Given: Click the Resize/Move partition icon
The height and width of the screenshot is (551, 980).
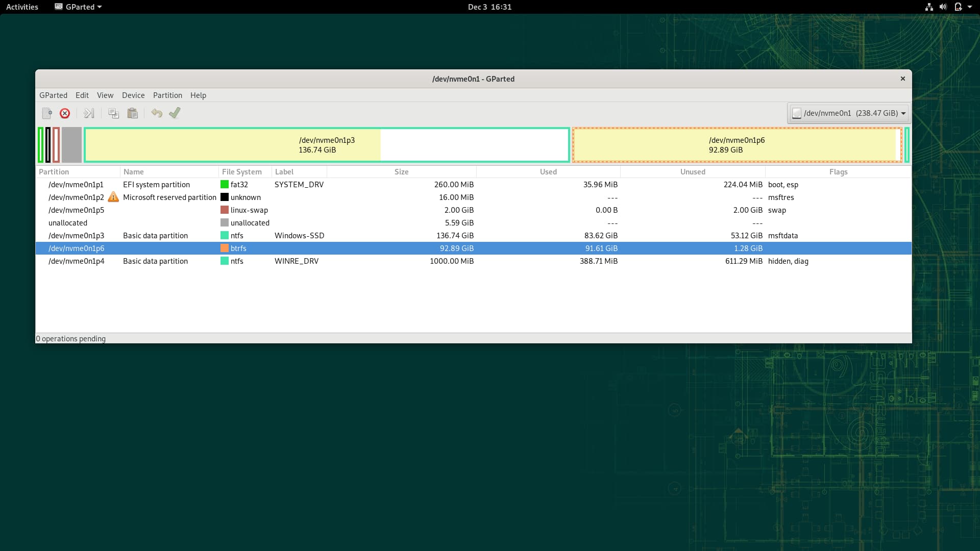Looking at the screenshot, I should pos(89,113).
